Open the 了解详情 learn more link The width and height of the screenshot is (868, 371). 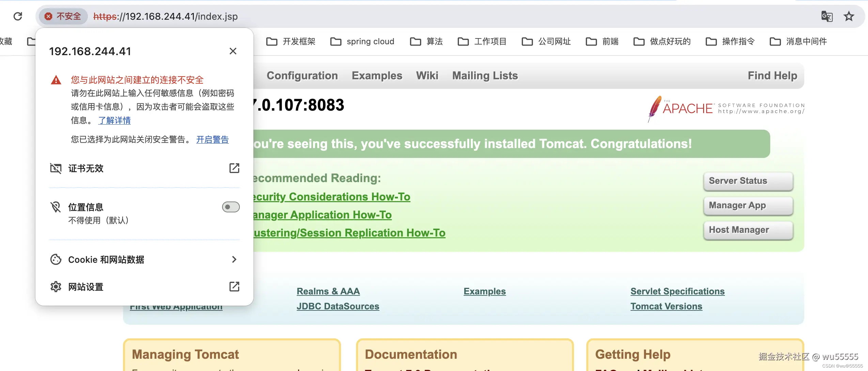[114, 120]
